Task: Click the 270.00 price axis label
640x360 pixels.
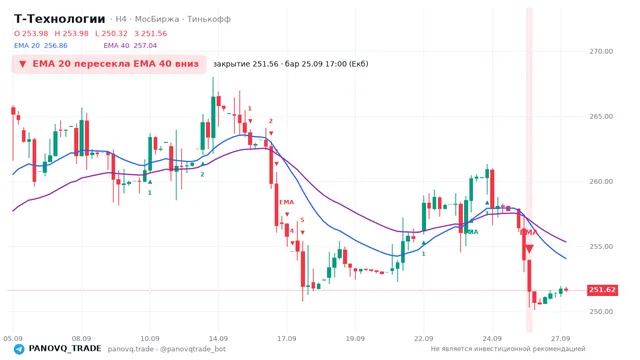Action: coord(601,51)
